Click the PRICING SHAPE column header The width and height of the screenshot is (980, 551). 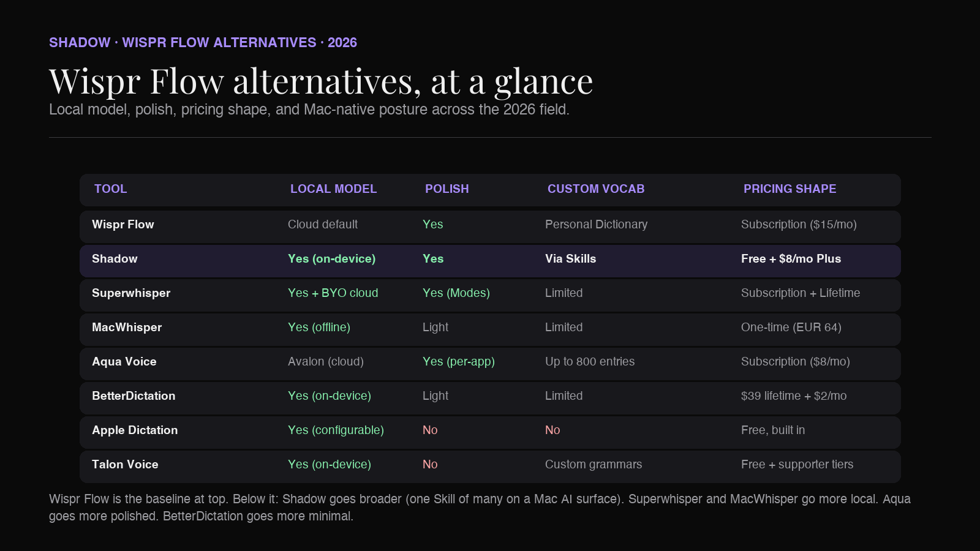[x=790, y=189]
